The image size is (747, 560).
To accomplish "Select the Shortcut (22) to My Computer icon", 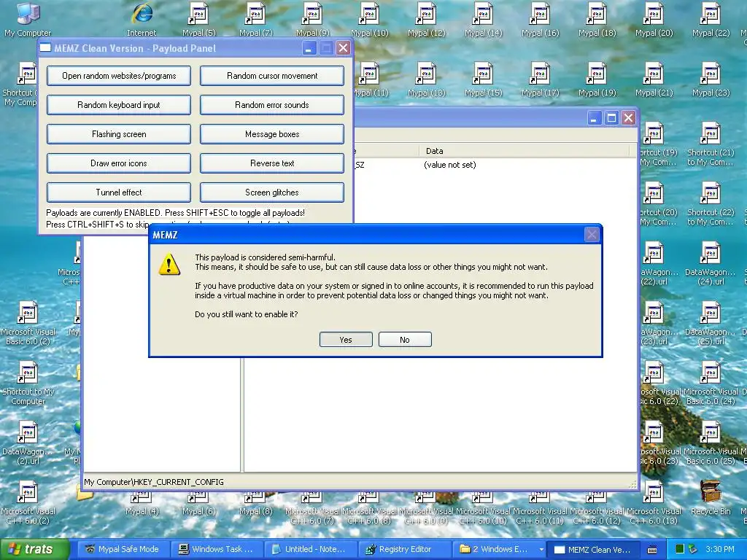I will click(x=711, y=204).
